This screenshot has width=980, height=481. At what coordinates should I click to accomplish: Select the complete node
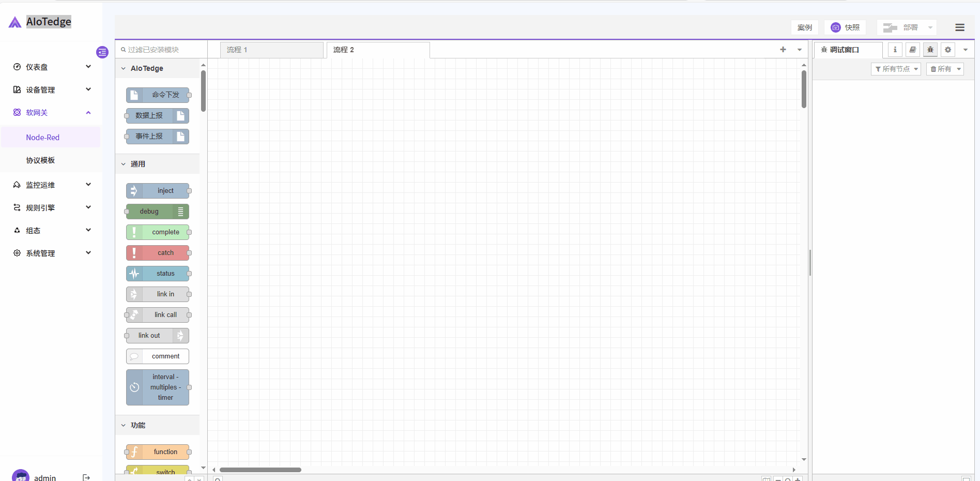click(x=158, y=232)
